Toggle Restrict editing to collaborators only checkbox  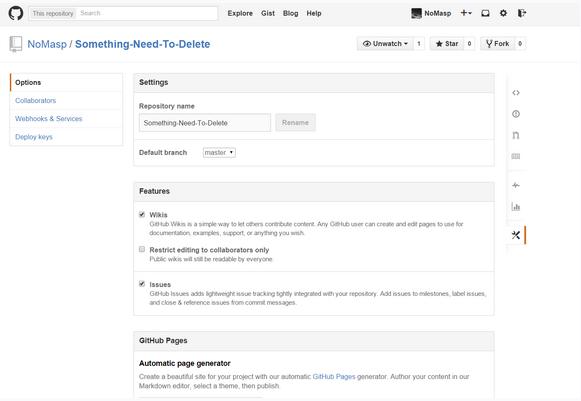click(x=142, y=249)
